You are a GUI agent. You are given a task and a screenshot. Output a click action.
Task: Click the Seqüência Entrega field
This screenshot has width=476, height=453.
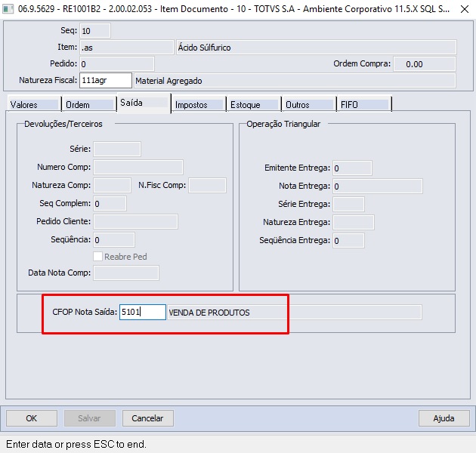[x=348, y=240]
